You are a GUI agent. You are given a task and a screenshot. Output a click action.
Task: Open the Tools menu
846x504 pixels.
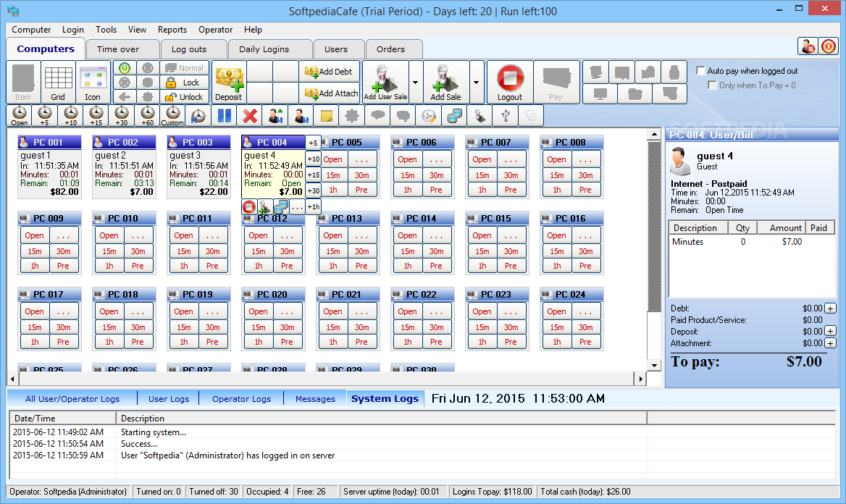click(106, 30)
